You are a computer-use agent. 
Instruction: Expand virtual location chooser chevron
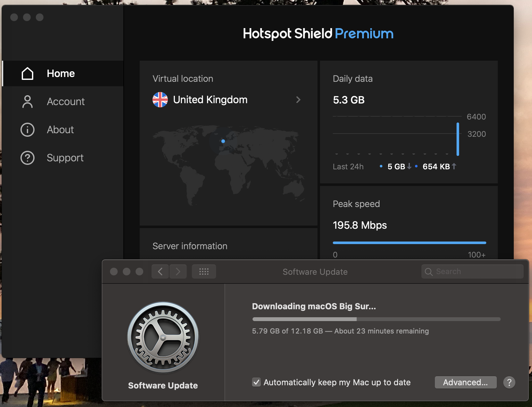298,100
